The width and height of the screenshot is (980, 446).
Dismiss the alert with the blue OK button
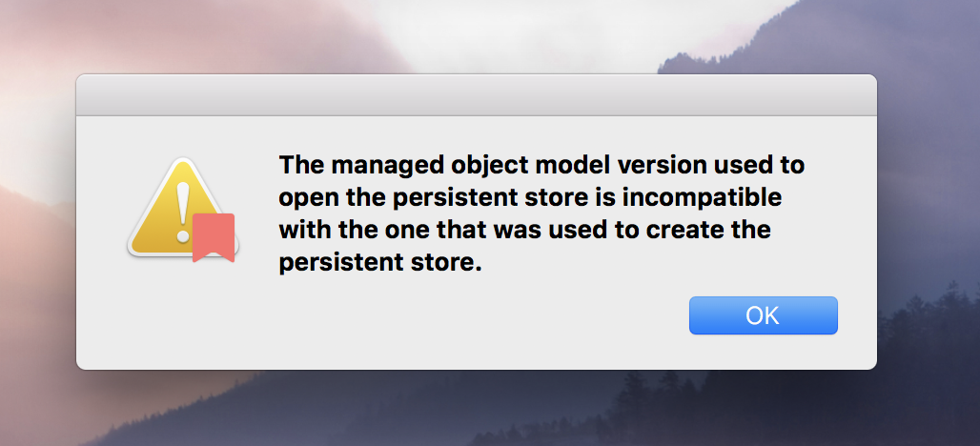[764, 315]
